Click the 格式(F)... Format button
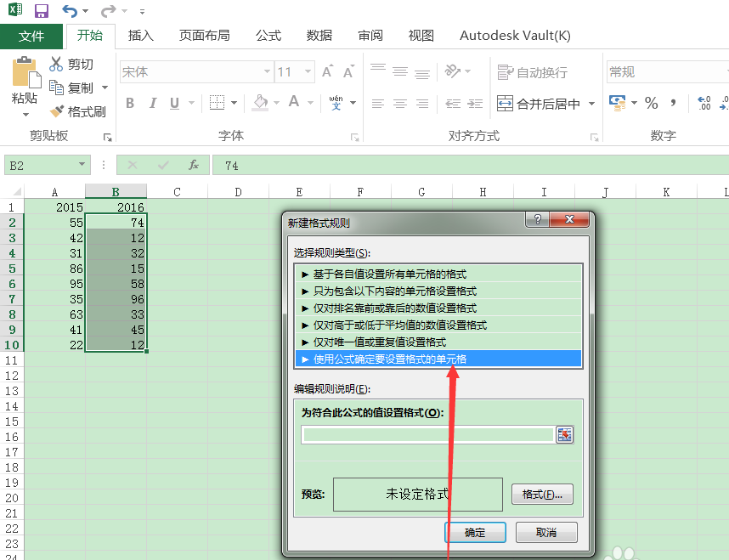Viewport: 729px width, 560px height. coord(542,495)
